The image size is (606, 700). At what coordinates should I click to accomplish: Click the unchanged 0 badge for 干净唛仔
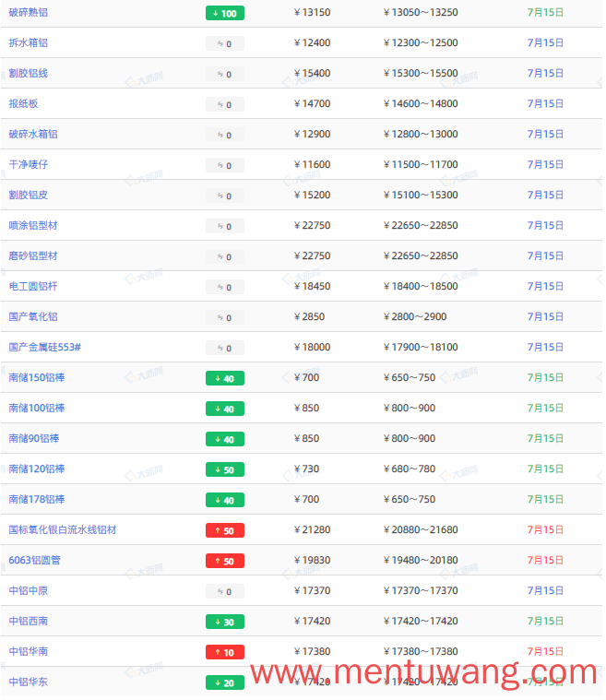coord(225,165)
